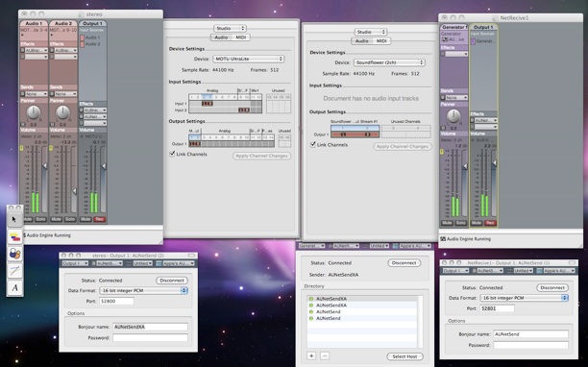The height and width of the screenshot is (367, 588).
Task: Select the text 'A' tool in the palette
Action: point(14,288)
